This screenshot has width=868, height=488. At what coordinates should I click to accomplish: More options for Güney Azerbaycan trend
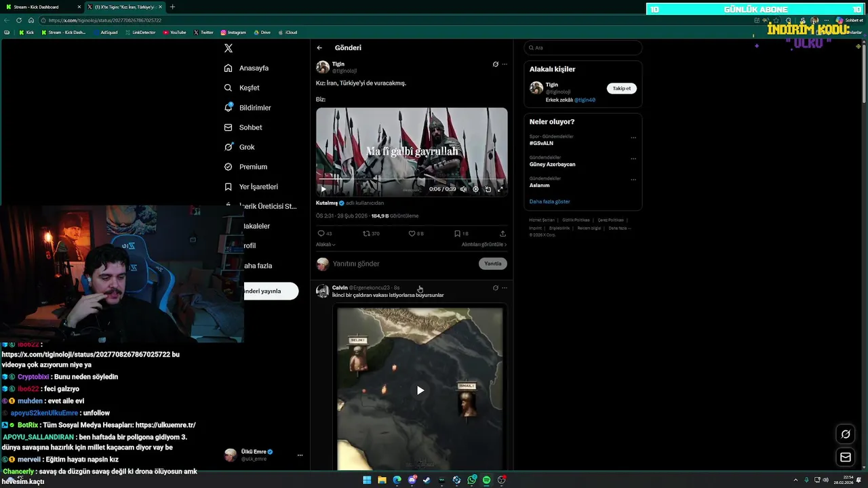(633, 159)
